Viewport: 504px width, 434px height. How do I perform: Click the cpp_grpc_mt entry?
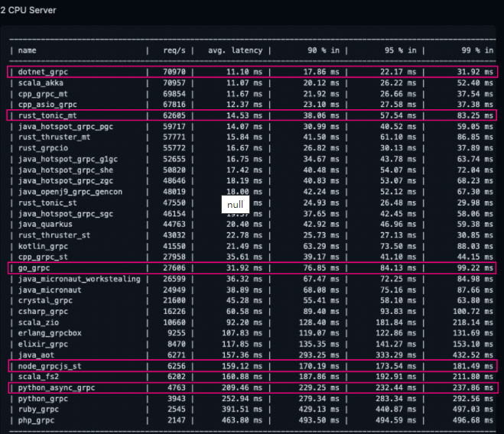43,94
